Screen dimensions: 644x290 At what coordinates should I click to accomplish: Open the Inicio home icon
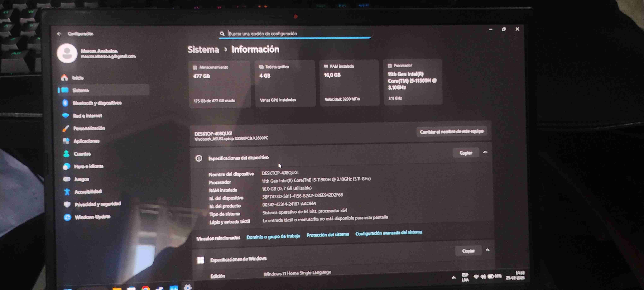tap(65, 78)
